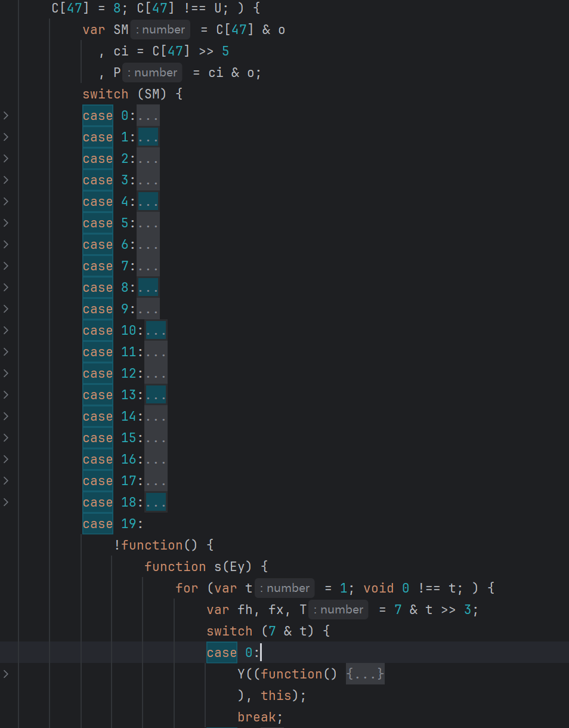
Task: Expand the folded case 16 gutter arrow
Action: [x=5, y=459]
